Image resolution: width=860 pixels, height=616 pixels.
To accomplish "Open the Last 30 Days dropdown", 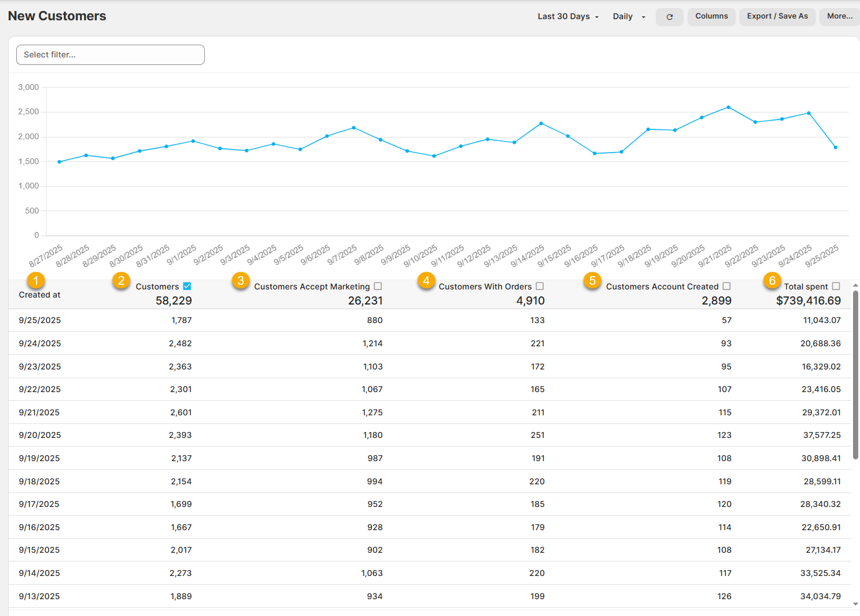I will 568,16.
